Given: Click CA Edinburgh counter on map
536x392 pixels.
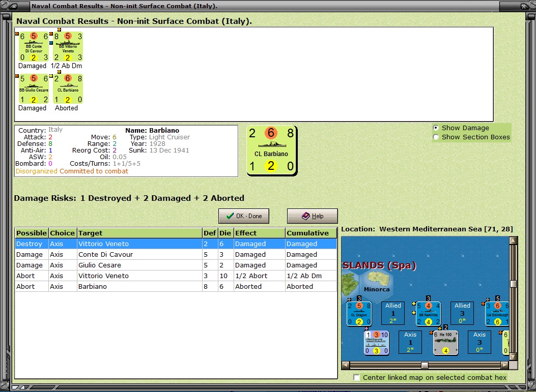Looking at the screenshot, I should pyautogui.click(x=497, y=314).
